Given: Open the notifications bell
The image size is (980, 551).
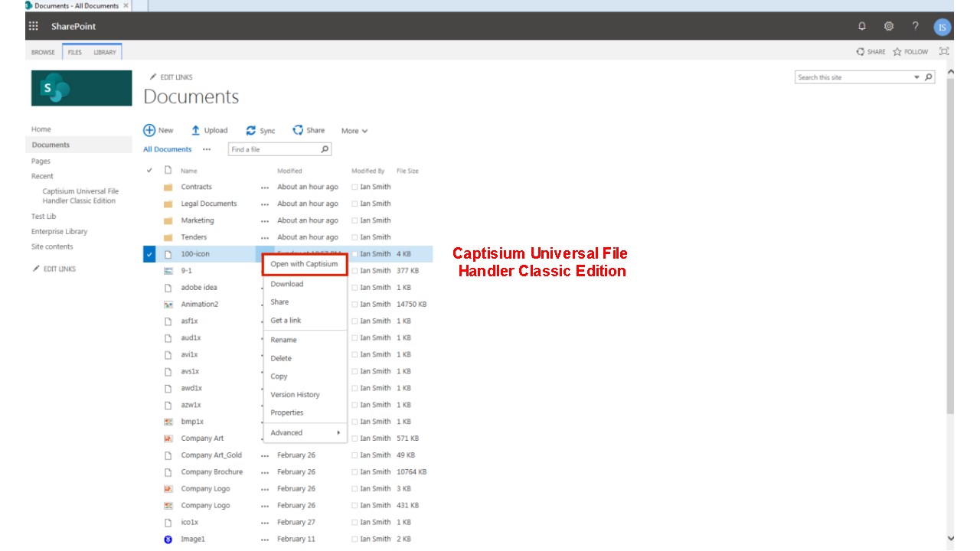Looking at the screenshot, I should 862,26.
